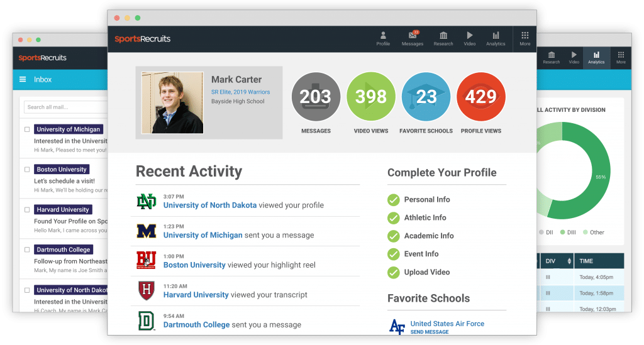Open Boston University sender tag in inbox
The image size is (644, 345).
pos(62,170)
